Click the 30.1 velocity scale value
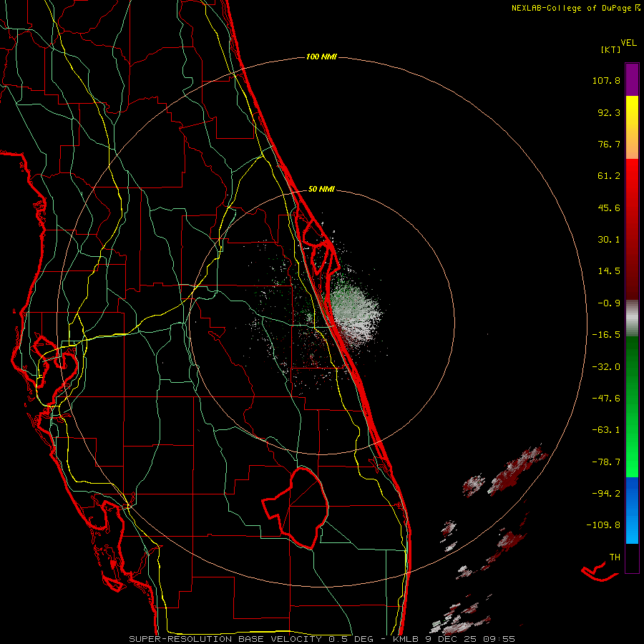 click(x=609, y=240)
